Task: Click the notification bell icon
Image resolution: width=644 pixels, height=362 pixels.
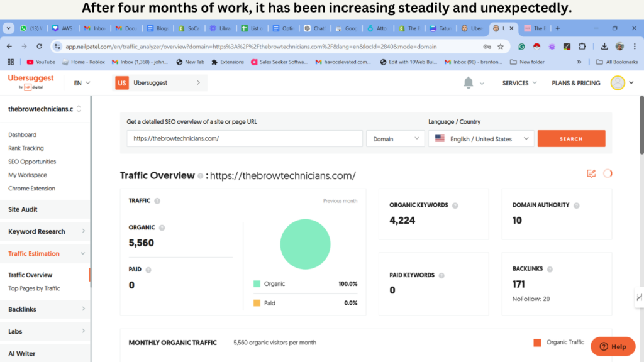Action: [x=468, y=82]
